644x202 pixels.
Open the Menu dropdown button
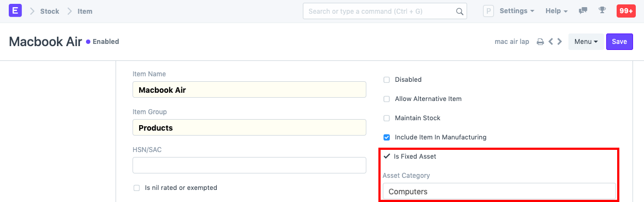click(586, 42)
